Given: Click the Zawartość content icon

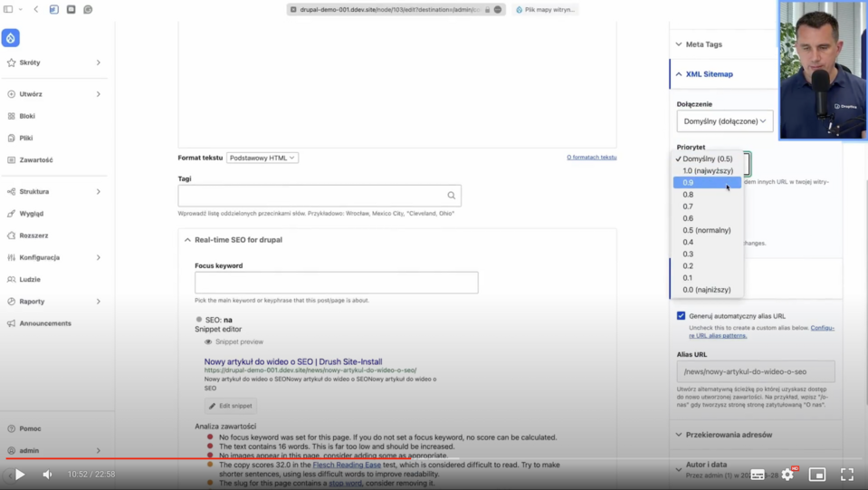Looking at the screenshot, I should [x=11, y=160].
